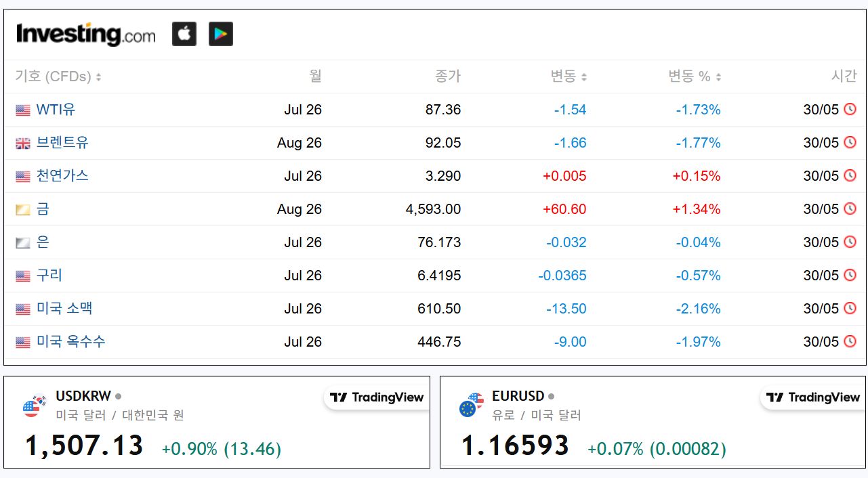Click the wheat percent change -2.16%
Screen dimensions: 868x478
coord(699,309)
